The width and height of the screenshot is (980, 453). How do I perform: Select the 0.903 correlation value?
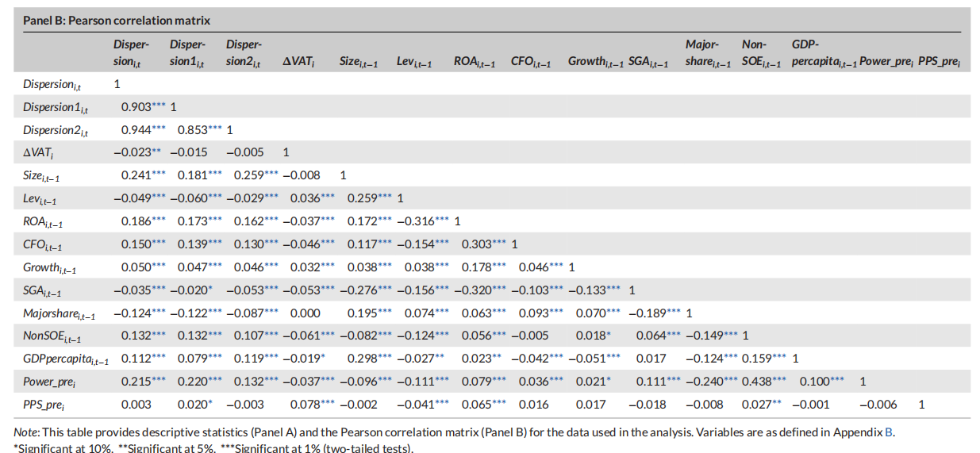pos(136,106)
